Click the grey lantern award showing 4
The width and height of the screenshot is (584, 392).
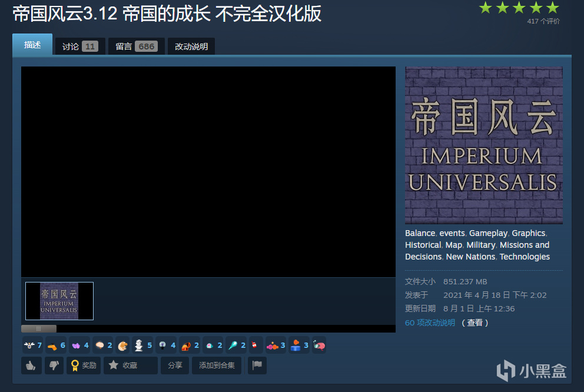[x=166, y=346]
